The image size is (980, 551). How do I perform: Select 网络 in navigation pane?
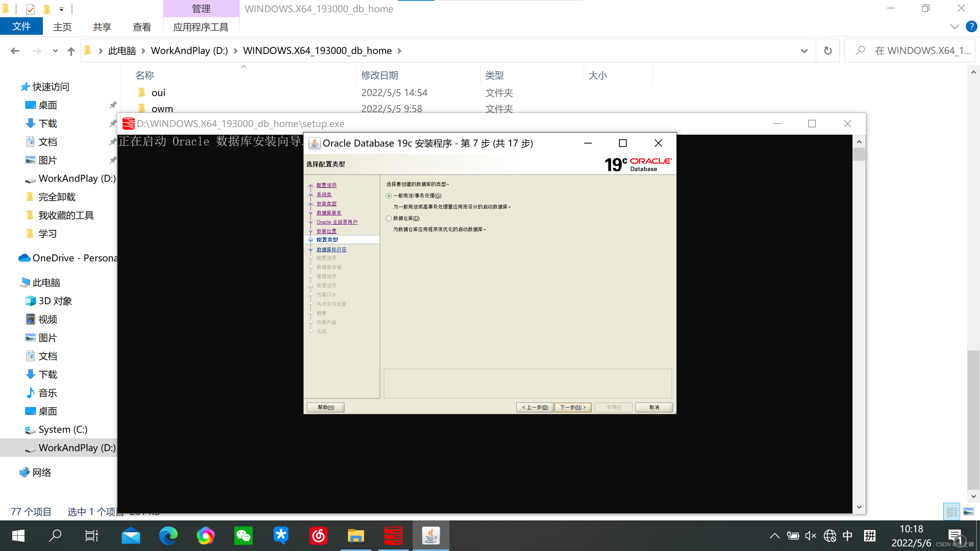tap(35, 473)
